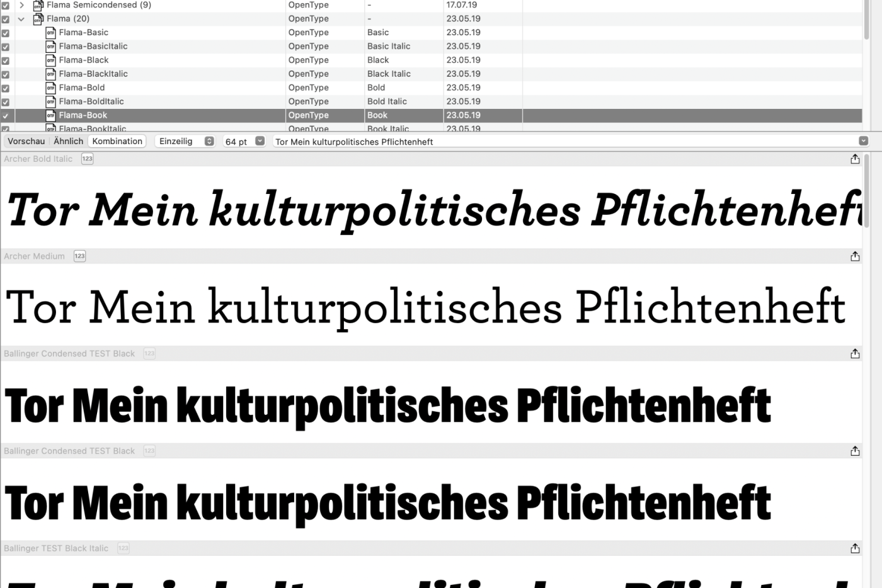Click the Archer Medium sample text
The width and height of the screenshot is (882, 588).
click(426, 308)
